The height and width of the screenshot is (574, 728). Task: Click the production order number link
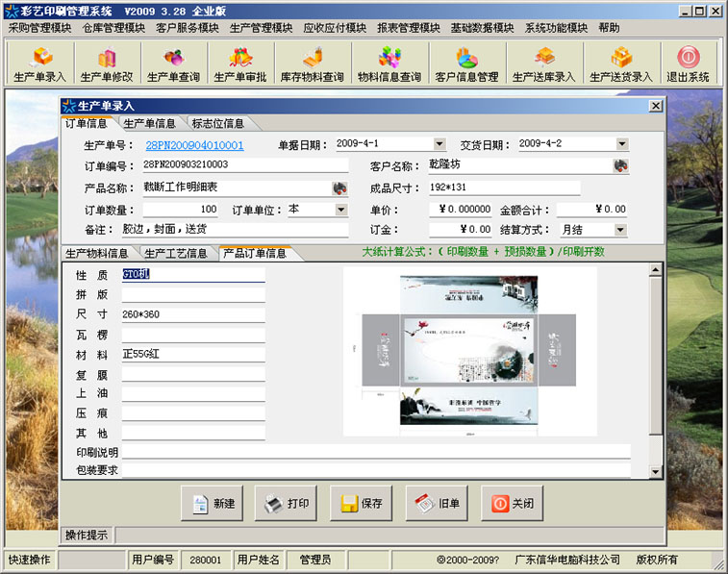[x=194, y=145]
